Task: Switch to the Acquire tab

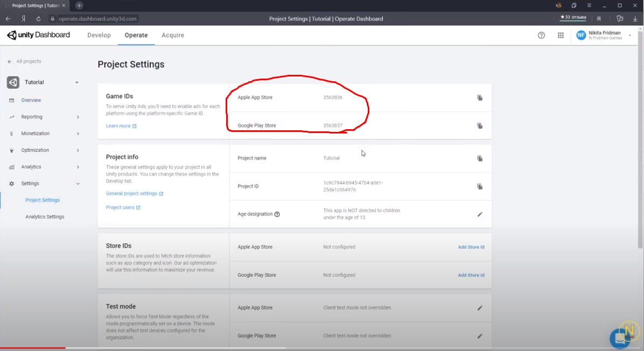Action: pyautogui.click(x=173, y=36)
